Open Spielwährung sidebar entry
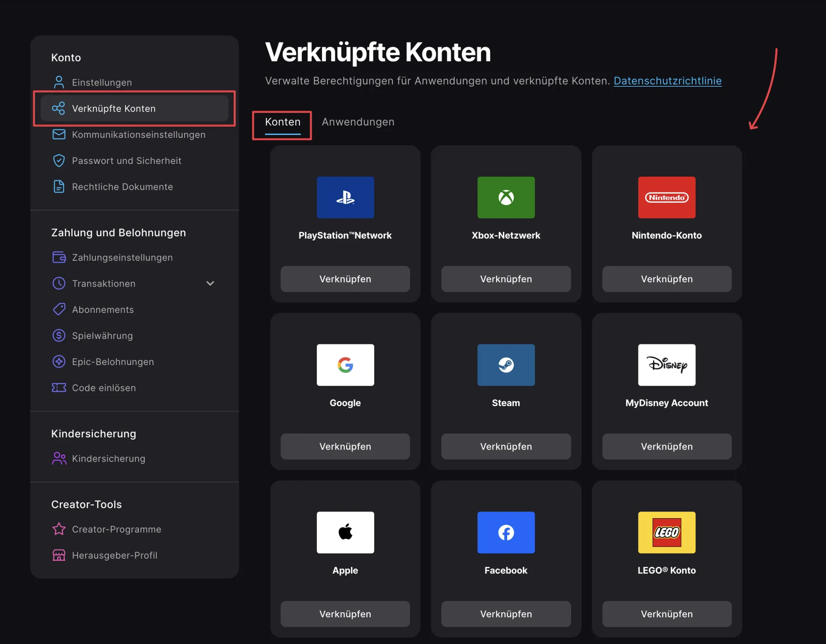 (x=134, y=335)
